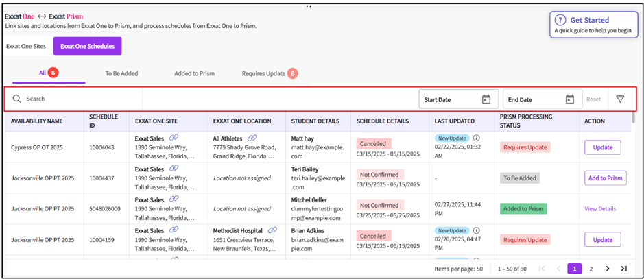Image resolution: width=644 pixels, height=279 pixels.
Task: Open the Start Date calendar icon
Action: [x=486, y=99]
